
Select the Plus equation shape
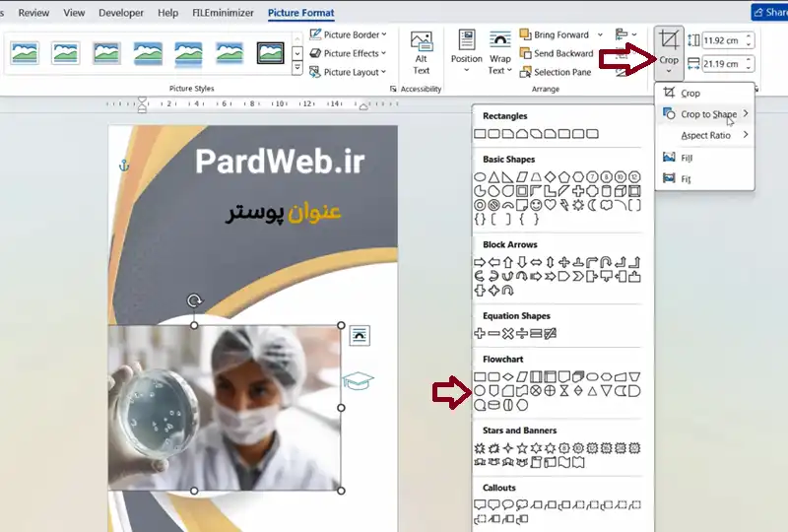pyautogui.click(x=480, y=333)
